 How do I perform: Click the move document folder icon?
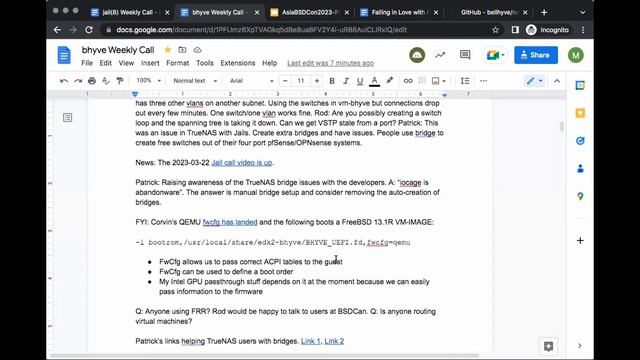(x=182, y=50)
